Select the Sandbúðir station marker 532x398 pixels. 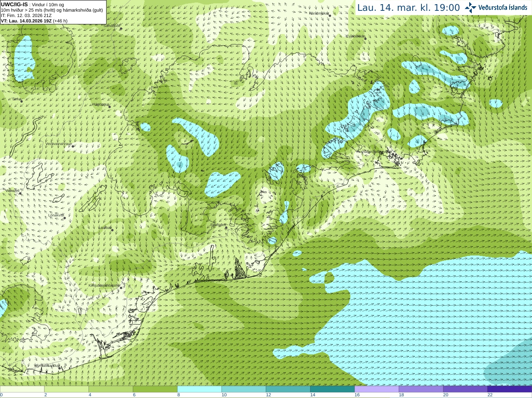121,29
